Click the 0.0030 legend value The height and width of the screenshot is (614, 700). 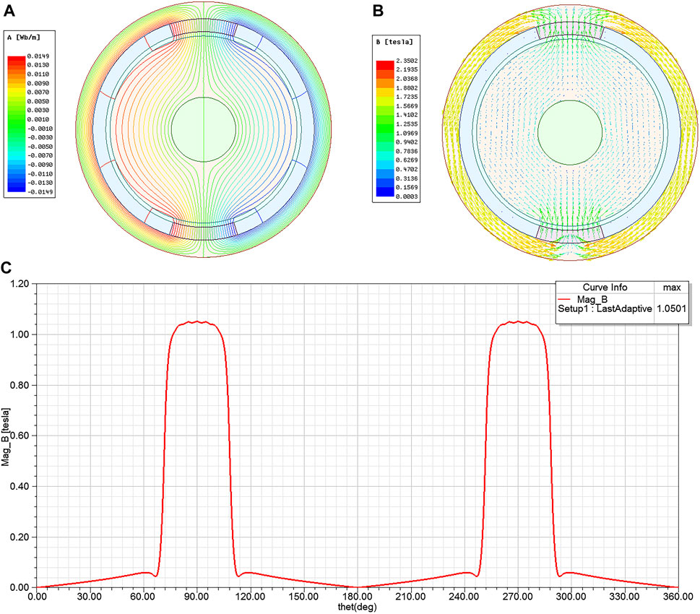pyautogui.click(x=38, y=111)
